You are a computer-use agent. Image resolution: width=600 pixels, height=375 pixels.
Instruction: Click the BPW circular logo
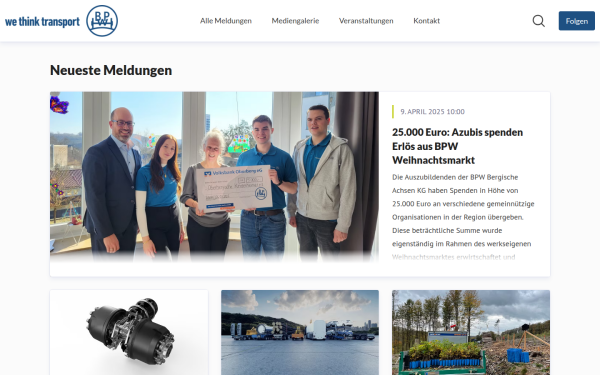click(x=102, y=21)
